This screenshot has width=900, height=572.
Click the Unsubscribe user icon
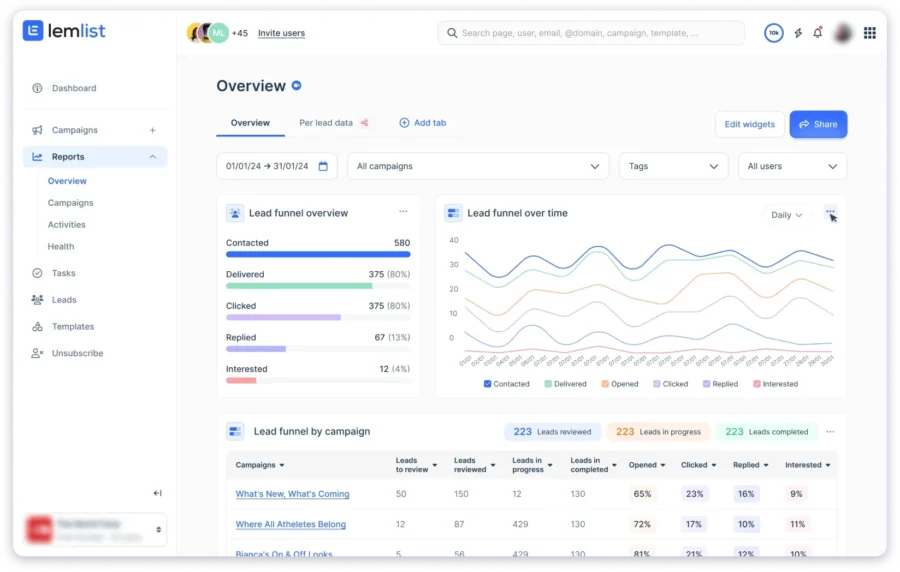[37, 353]
